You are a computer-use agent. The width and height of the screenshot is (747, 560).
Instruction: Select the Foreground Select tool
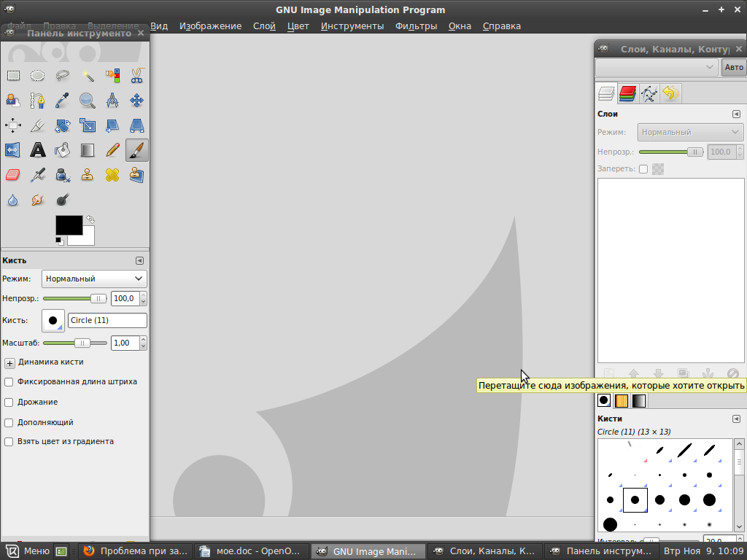[13, 101]
